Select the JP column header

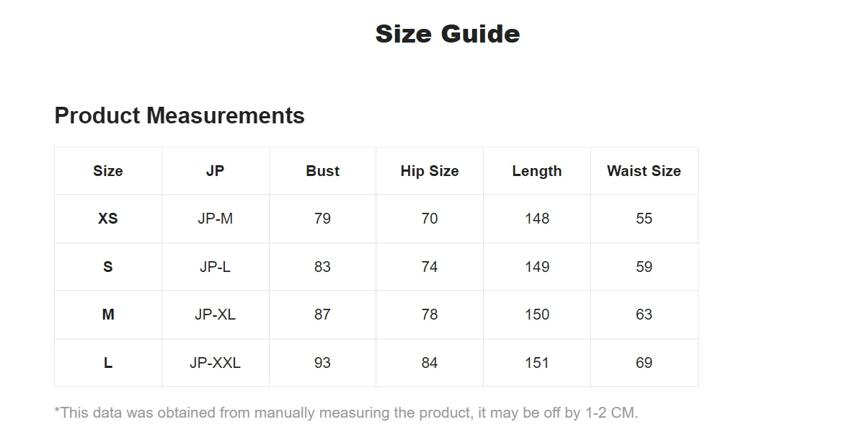click(215, 171)
